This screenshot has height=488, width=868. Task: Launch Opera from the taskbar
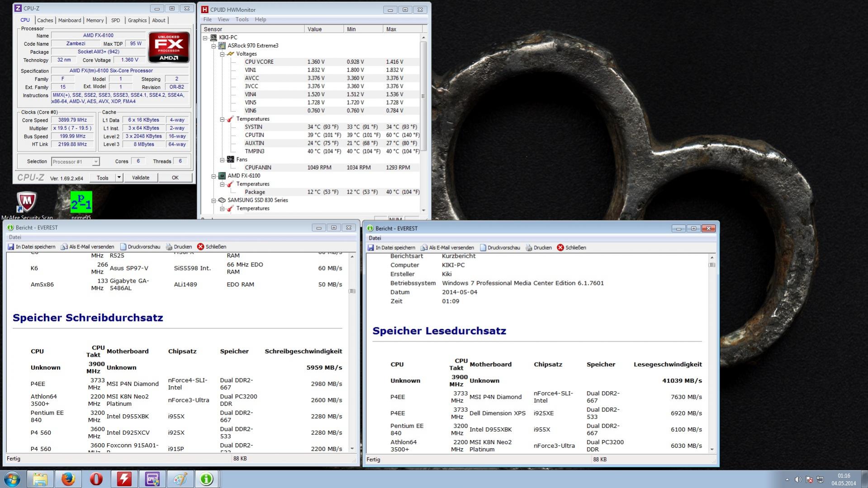96,479
